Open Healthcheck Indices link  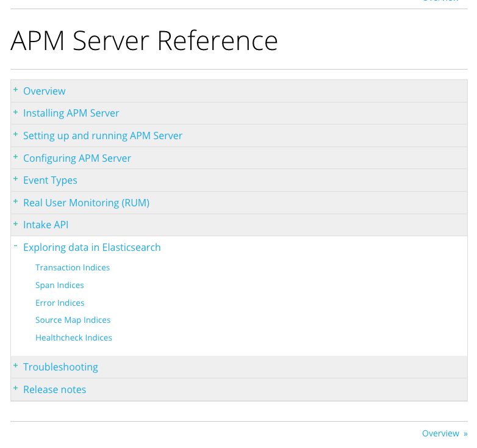[x=74, y=338]
